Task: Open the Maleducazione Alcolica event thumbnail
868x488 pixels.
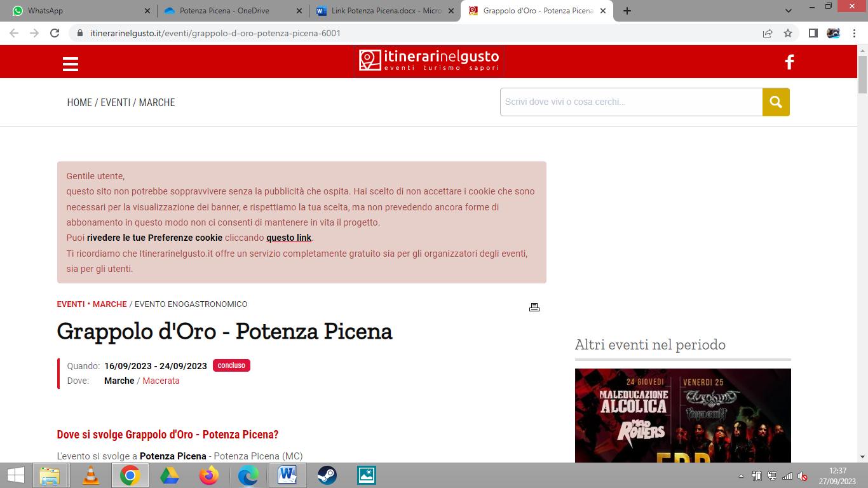Action: pyautogui.click(x=683, y=415)
